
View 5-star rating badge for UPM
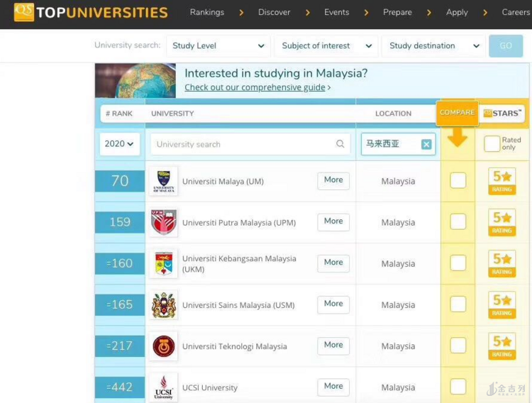501,222
